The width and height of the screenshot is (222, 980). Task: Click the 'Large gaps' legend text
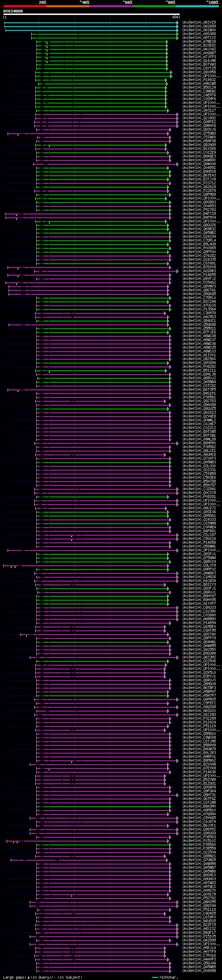click(15, 977)
